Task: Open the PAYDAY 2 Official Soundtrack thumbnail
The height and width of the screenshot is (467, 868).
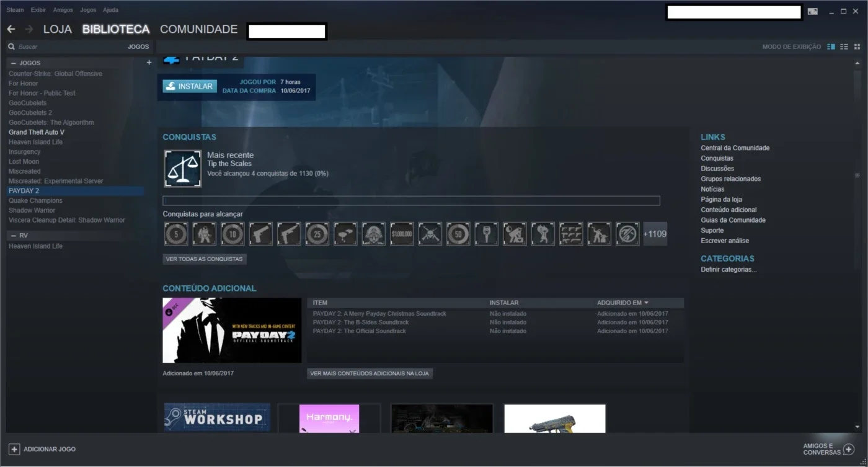Action: click(x=232, y=330)
